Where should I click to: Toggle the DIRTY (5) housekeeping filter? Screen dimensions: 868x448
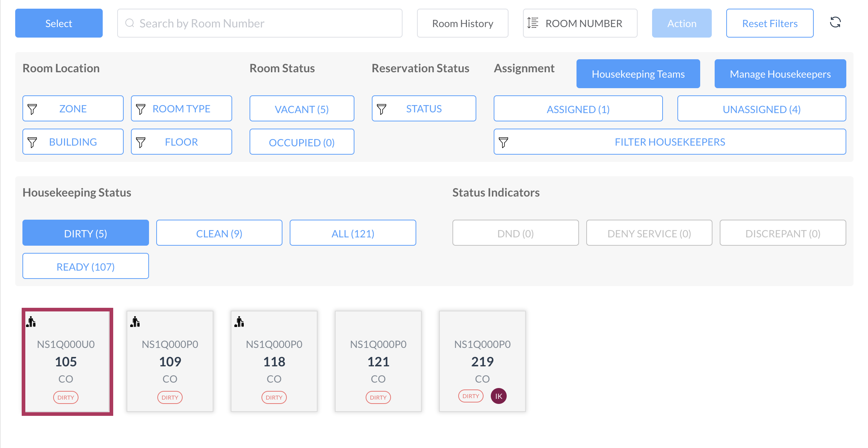85,233
